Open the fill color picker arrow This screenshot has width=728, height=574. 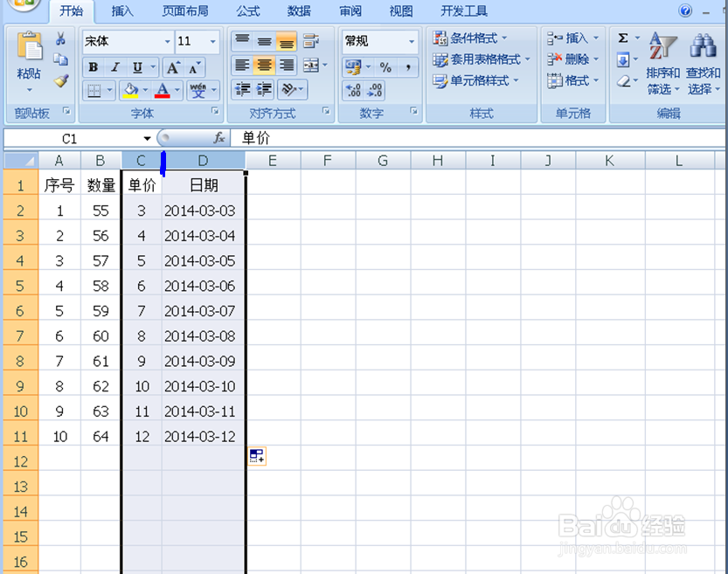coord(145,91)
